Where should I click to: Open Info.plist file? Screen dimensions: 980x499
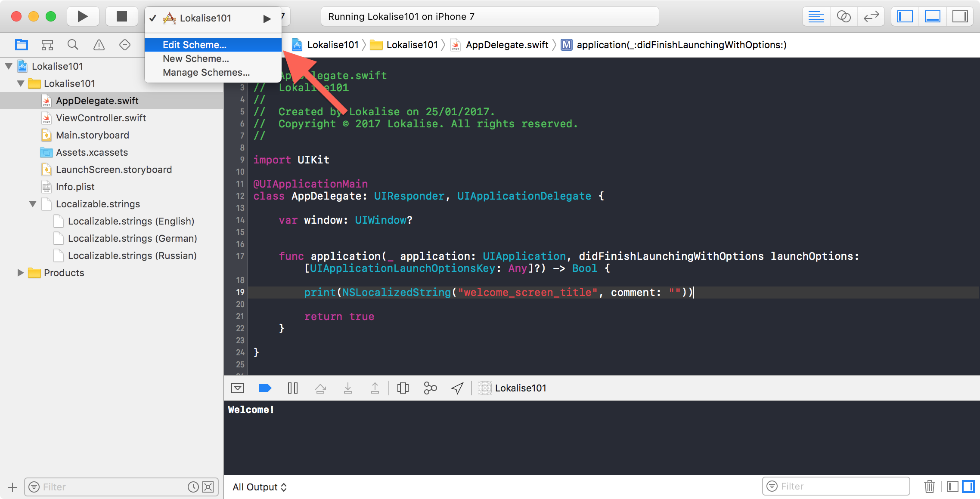click(112, 187)
